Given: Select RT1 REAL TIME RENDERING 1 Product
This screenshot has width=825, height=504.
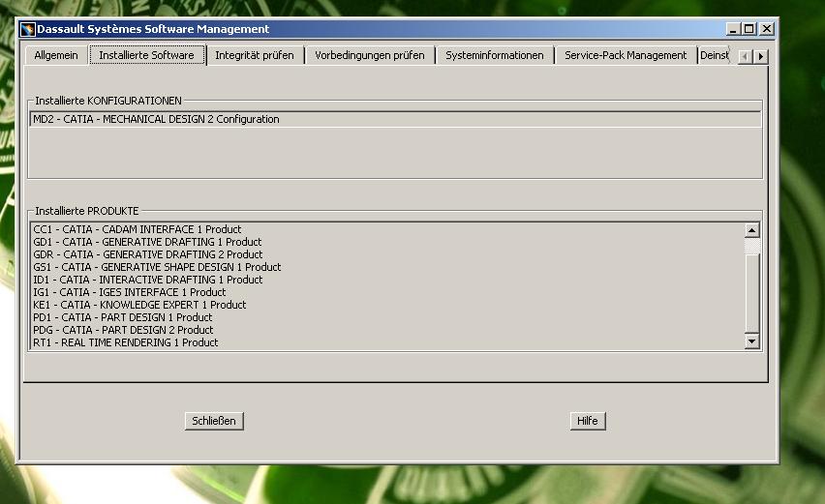Looking at the screenshot, I should click(387, 342).
